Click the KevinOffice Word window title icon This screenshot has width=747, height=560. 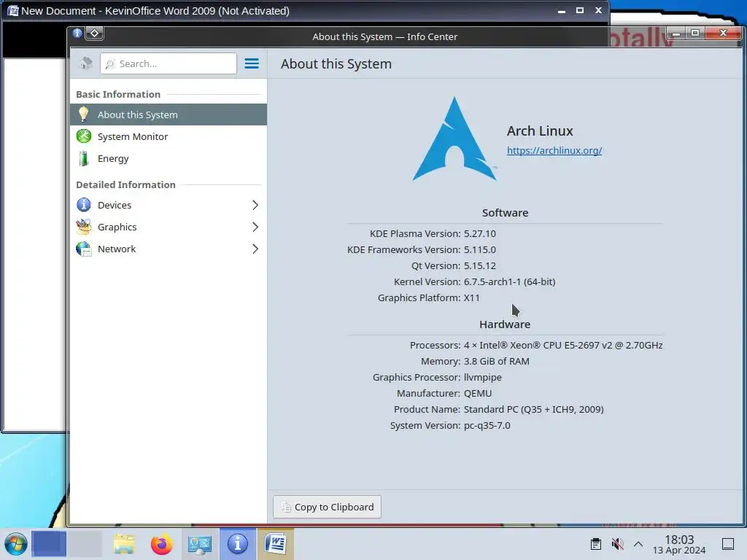tap(12, 10)
